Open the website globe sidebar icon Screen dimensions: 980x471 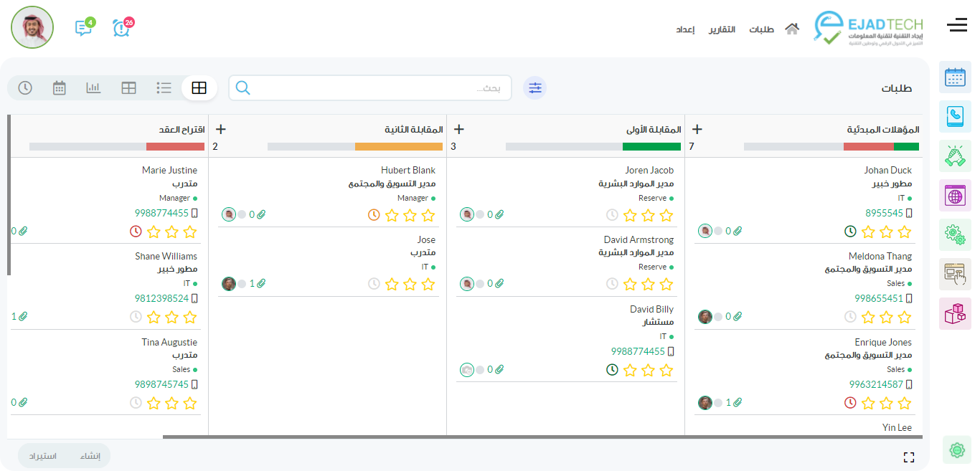tap(955, 195)
